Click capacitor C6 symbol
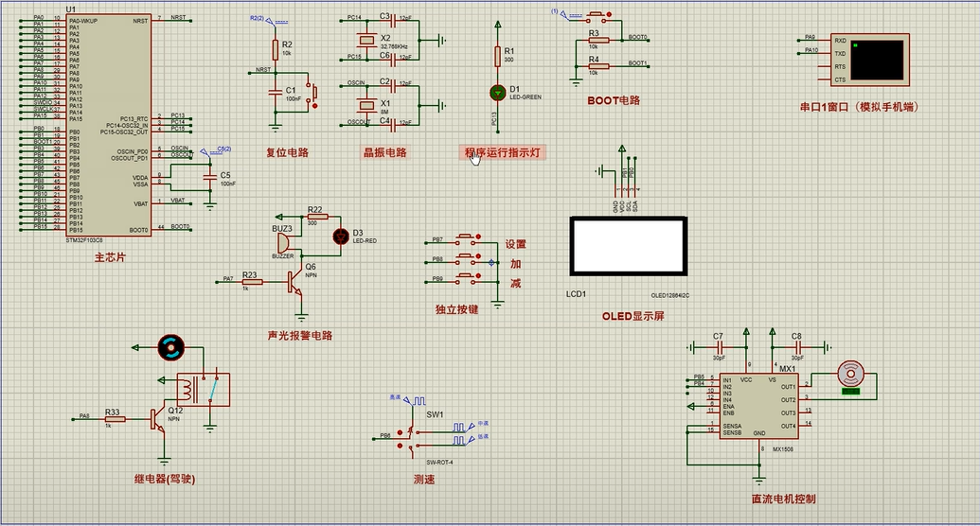The width and height of the screenshot is (980, 526). 393,59
